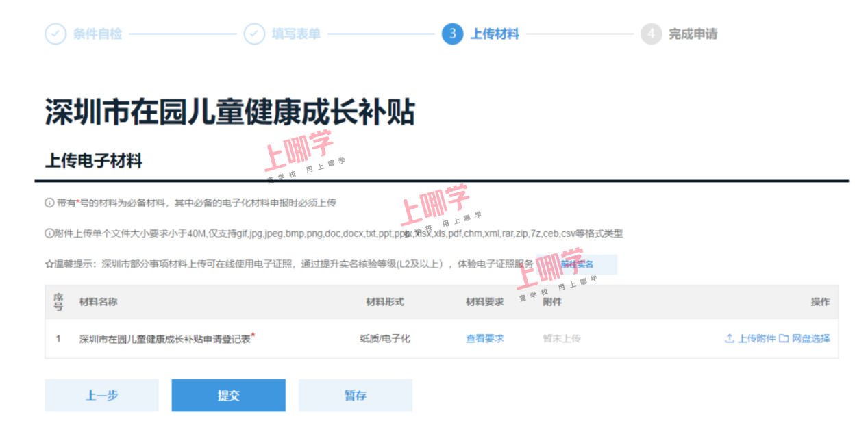The height and width of the screenshot is (432, 868).
Task: Go to the 填写表单 step label
Action: [296, 34]
